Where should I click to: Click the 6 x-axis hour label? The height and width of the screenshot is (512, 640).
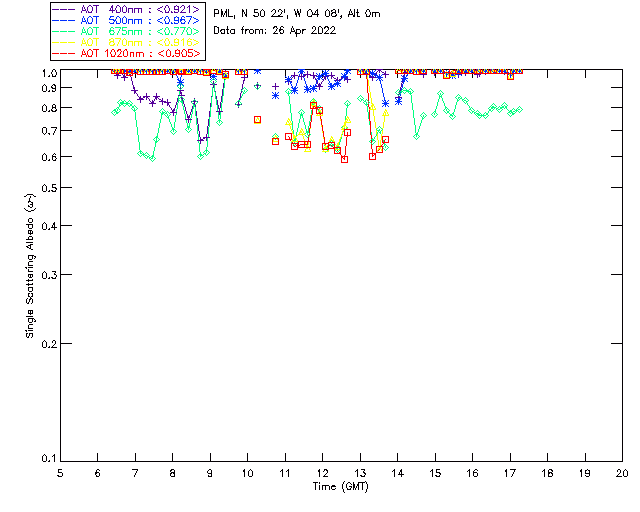(98, 473)
